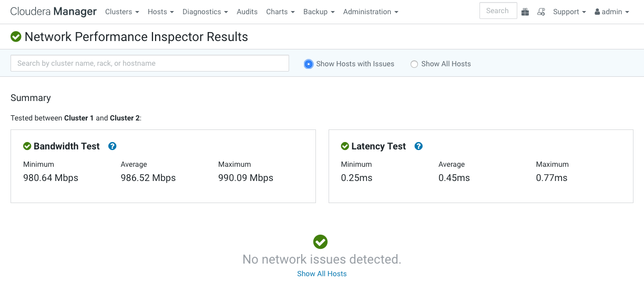The height and width of the screenshot is (282, 644).
Task: Click the gift box icon in header
Action: coord(525,12)
